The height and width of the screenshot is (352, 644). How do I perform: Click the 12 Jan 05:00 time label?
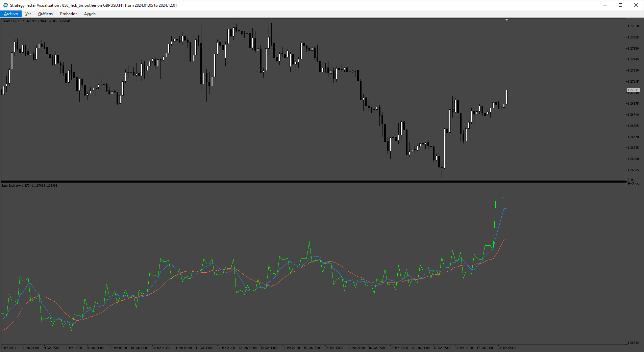coord(248,348)
